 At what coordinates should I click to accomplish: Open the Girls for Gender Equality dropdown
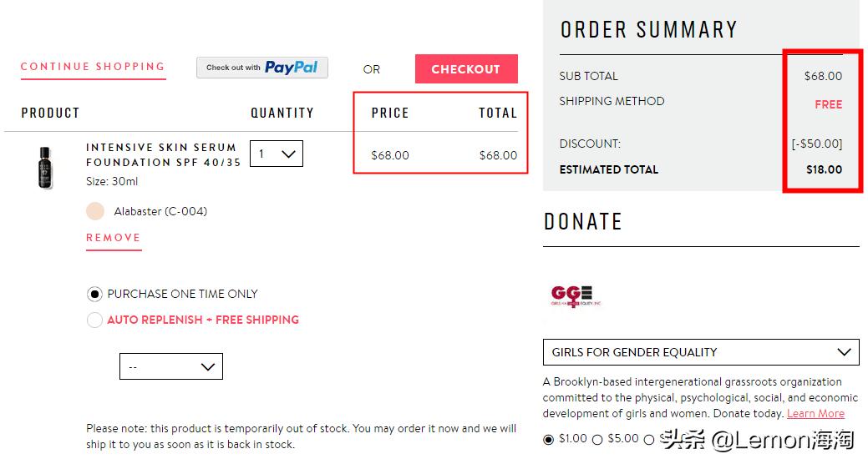coord(701,352)
